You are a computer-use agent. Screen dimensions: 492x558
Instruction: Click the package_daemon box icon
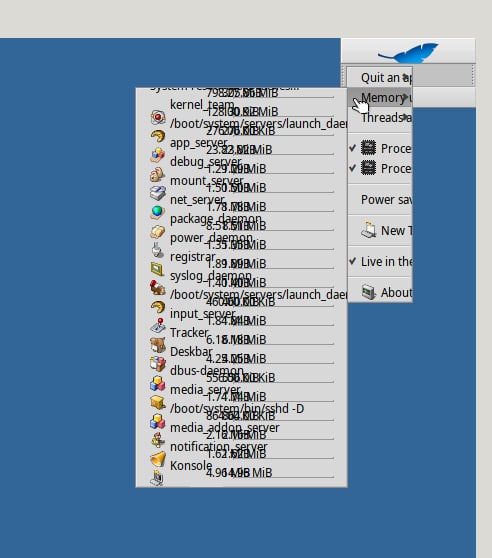click(158, 231)
